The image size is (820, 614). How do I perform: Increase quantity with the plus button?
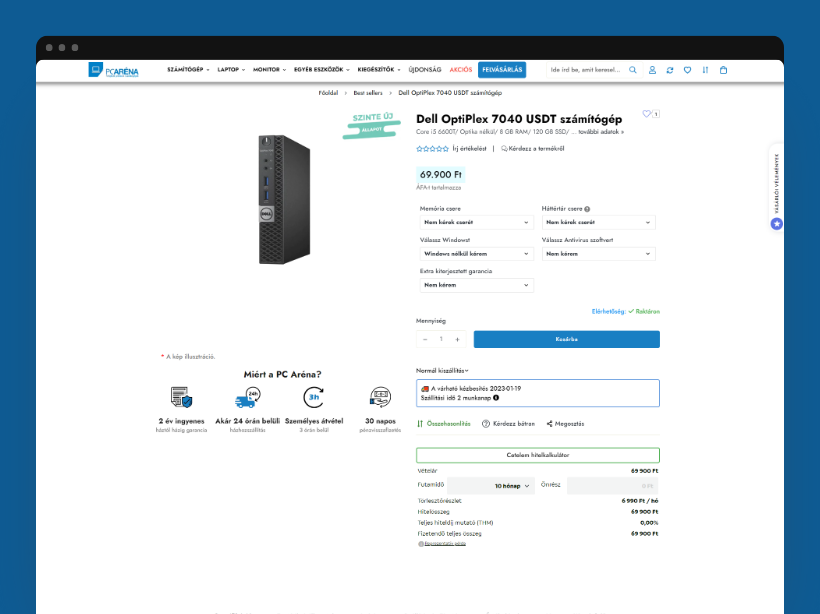458,340
